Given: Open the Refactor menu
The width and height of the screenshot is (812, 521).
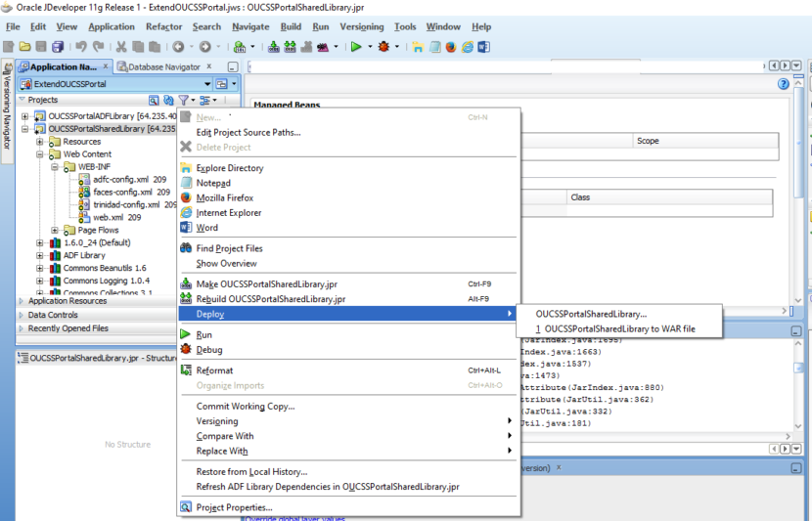Looking at the screenshot, I should tap(163, 27).
